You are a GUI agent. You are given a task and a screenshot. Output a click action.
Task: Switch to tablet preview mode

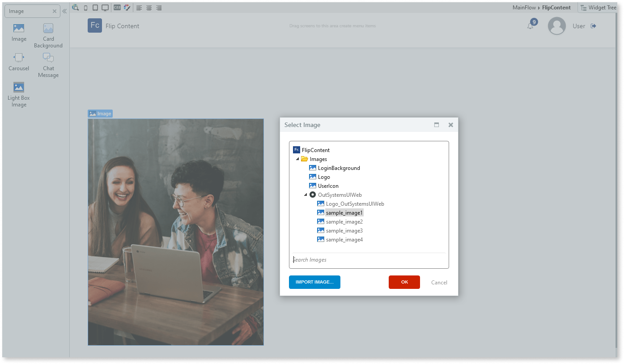point(94,7)
